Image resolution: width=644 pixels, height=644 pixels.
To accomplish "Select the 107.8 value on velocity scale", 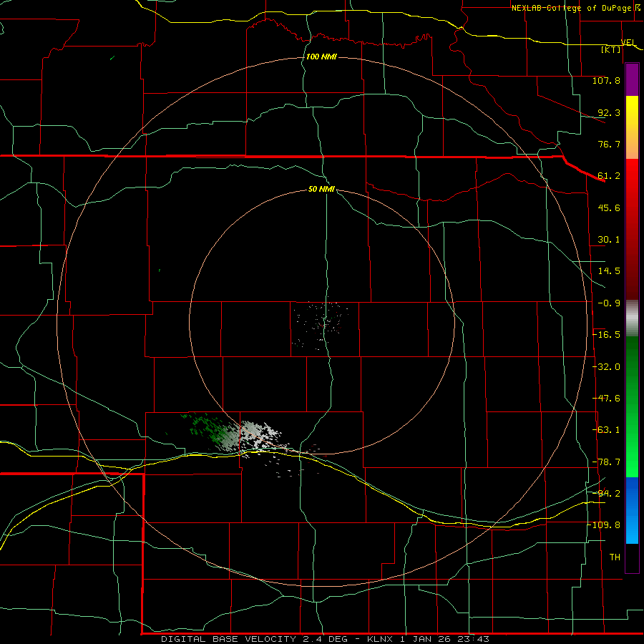I will click(x=606, y=80).
